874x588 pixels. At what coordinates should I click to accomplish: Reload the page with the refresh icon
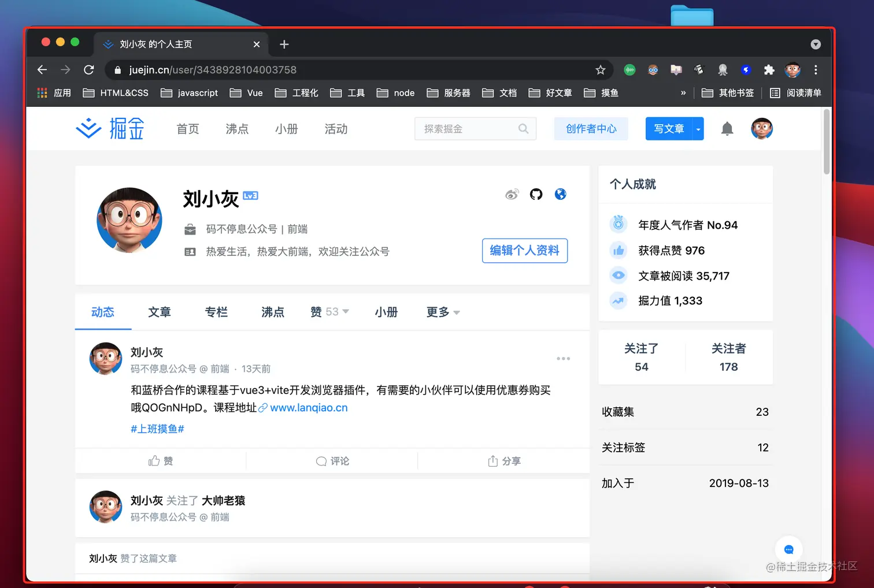(89, 70)
